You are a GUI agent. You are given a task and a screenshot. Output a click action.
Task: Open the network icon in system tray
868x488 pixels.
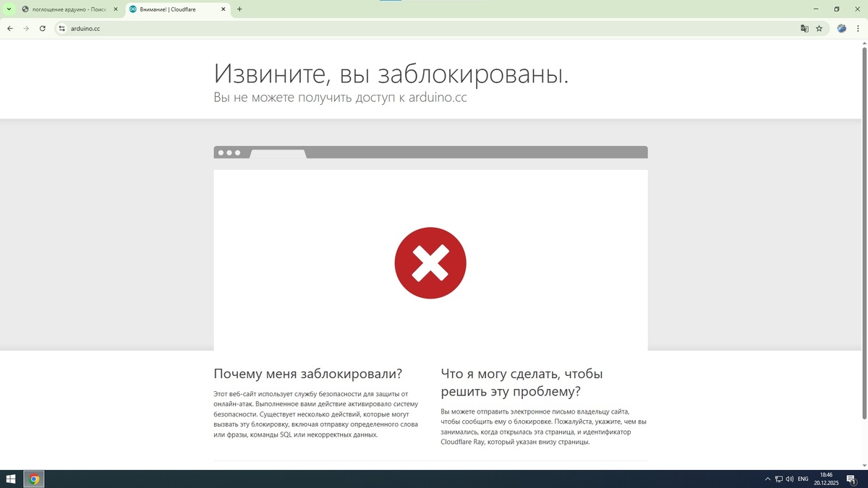click(778, 479)
